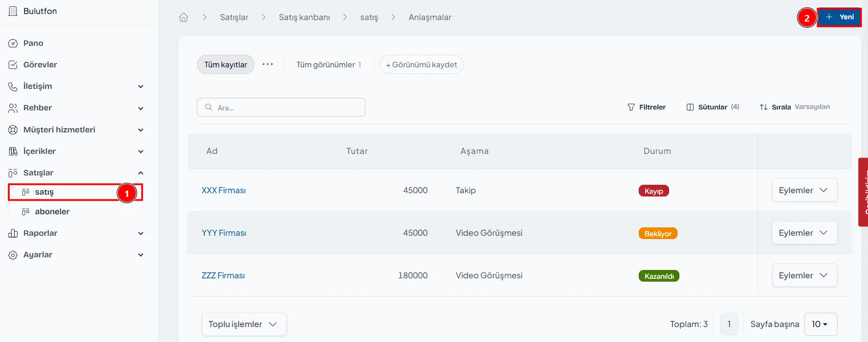Click the aboneler kanban icon
The height and width of the screenshot is (342, 868).
point(26,212)
